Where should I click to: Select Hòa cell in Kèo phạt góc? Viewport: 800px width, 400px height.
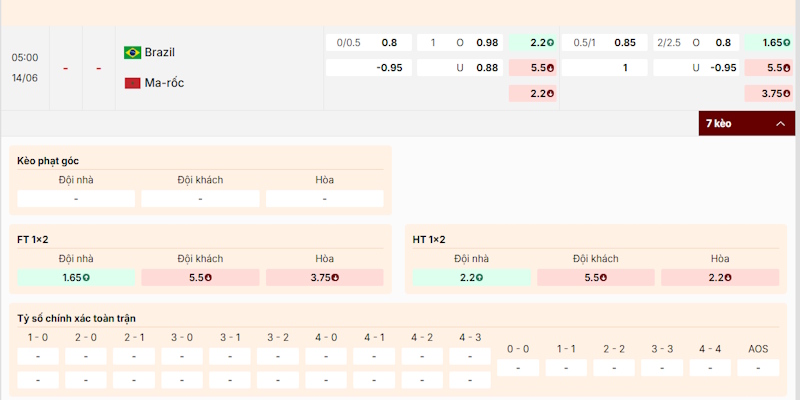[324, 198]
